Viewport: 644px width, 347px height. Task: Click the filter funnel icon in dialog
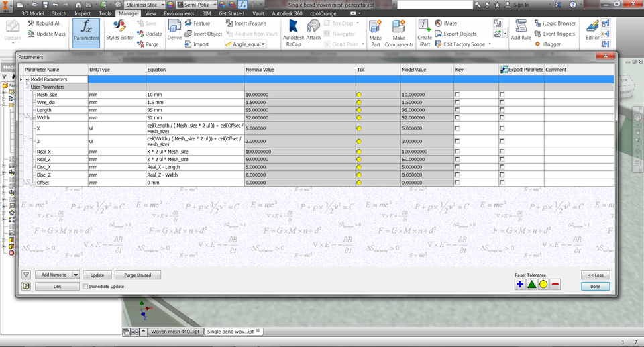pos(26,275)
